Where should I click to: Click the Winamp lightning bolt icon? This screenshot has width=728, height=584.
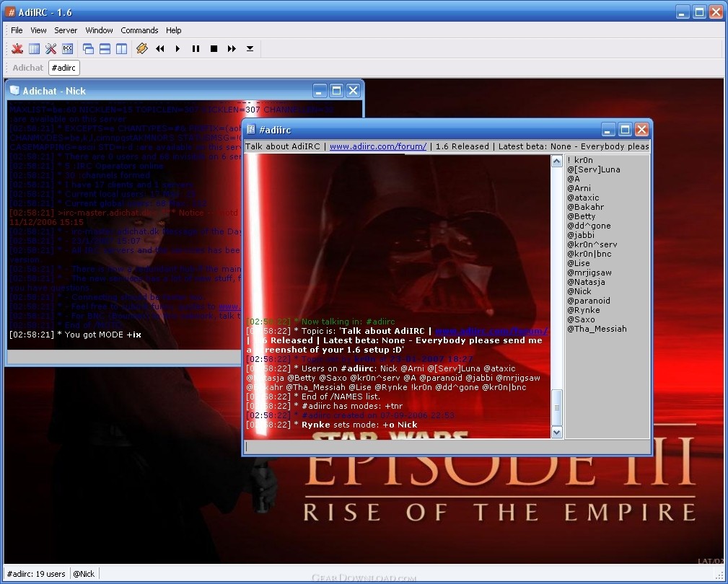142,48
